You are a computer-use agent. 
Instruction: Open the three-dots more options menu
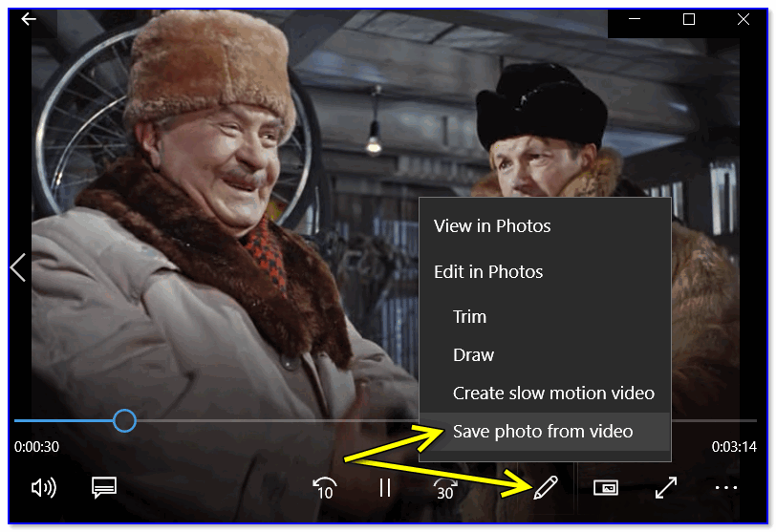[726, 488]
